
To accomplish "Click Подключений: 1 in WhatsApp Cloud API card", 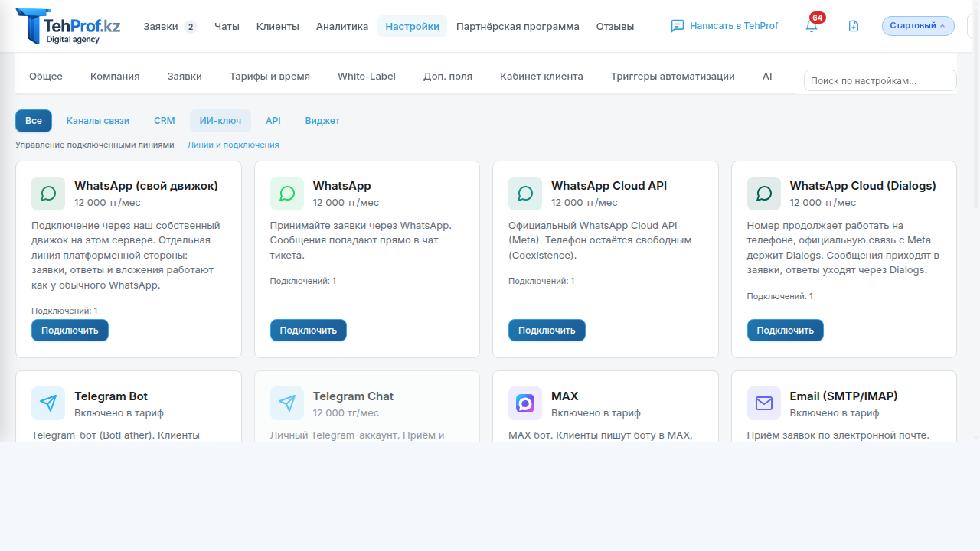I will coord(541,281).
